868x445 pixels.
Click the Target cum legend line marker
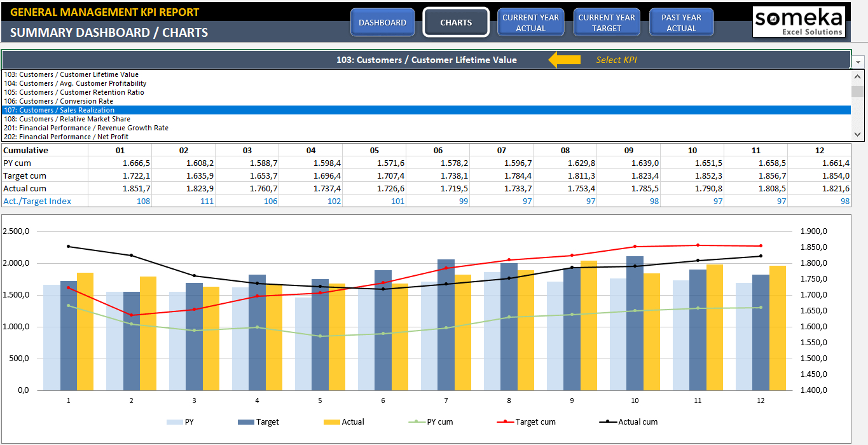click(505, 421)
